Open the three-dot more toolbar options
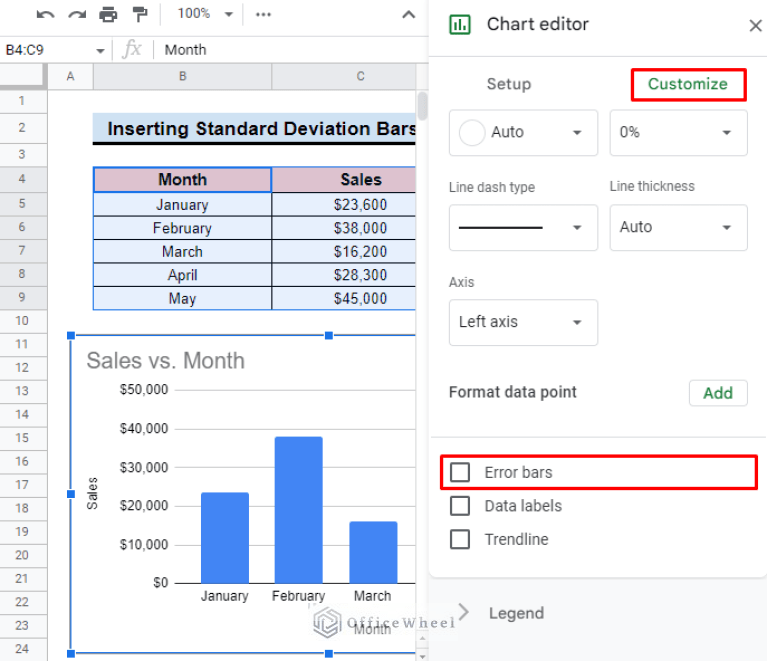The height and width of the screenshot is (661, 767). [x=263, y=15]
